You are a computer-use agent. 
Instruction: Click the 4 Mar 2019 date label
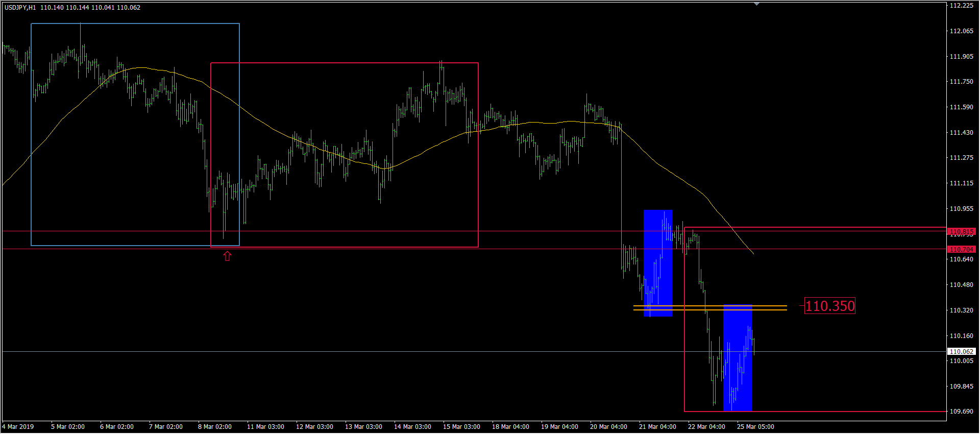pos(18,427)
